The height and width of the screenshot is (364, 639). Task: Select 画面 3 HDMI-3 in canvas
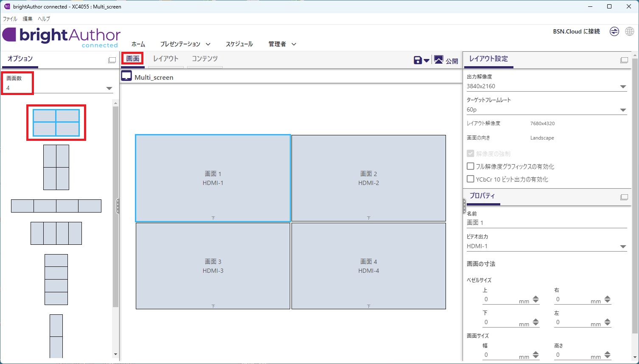(213, 266)
